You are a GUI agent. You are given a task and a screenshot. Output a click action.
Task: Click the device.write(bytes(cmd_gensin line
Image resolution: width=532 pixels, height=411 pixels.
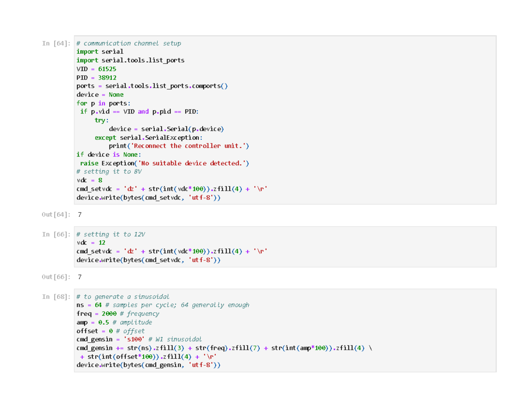[x=148, y=365]
